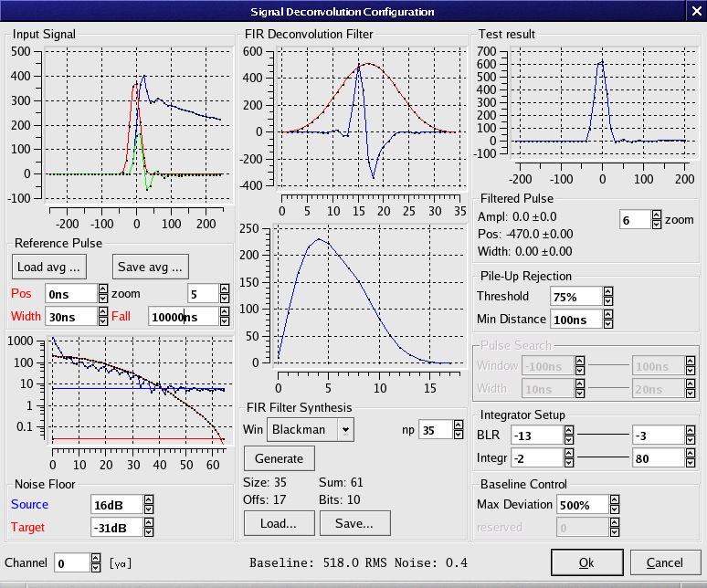
Task: Click the Baseline: 518.0 status text
Action: pyautogui.click(x=304, y=562)
